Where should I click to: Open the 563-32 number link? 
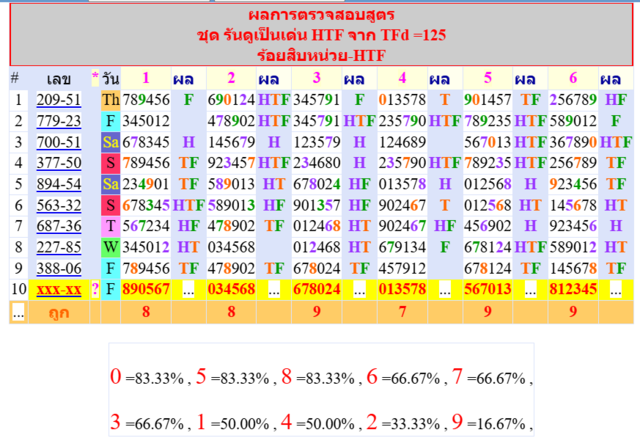59,205
